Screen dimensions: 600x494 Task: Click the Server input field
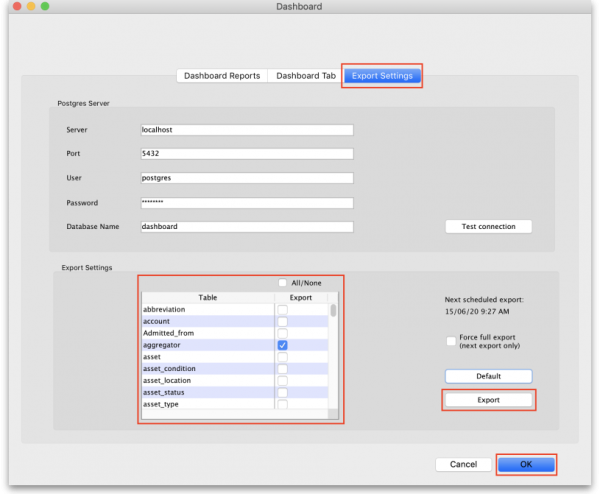(x=247, y=130)
